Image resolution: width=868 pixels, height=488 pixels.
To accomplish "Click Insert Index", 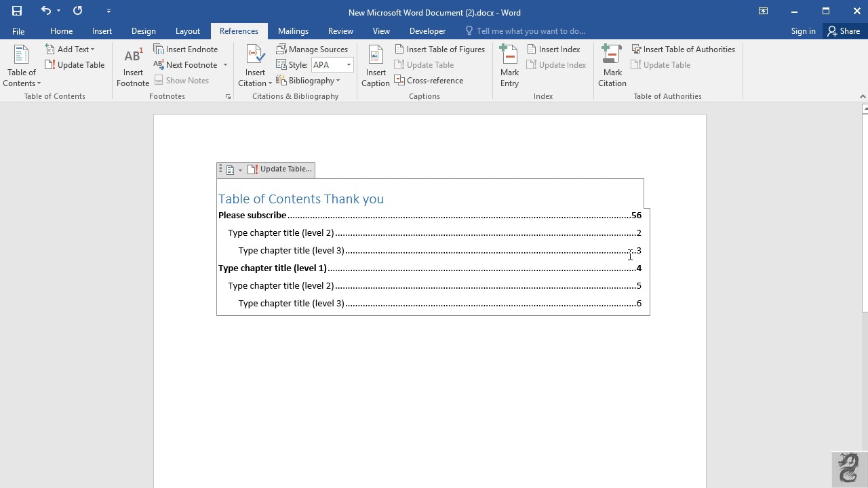I will 553,49.
